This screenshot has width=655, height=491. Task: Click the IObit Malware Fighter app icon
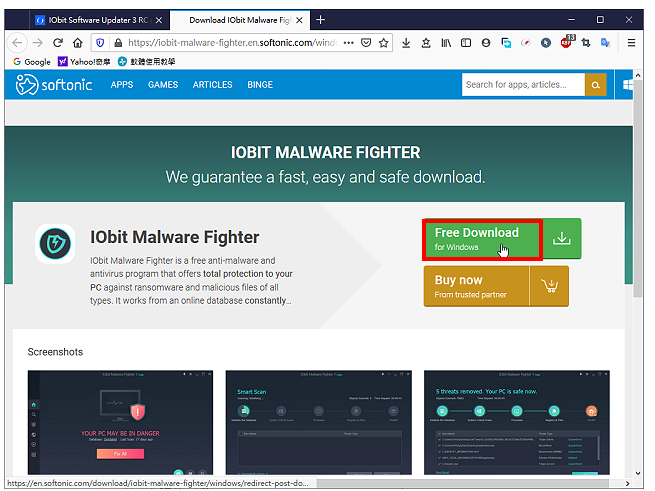[55, 244]
